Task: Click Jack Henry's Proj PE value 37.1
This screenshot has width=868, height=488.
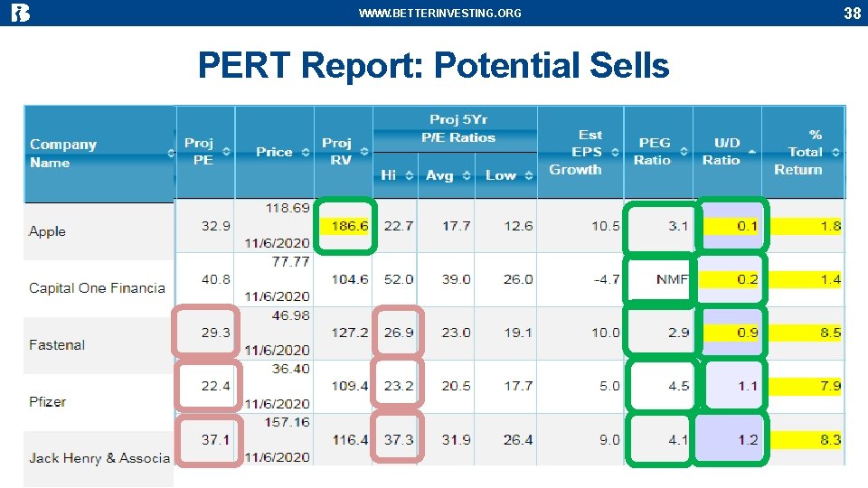Action: [216, 440]
